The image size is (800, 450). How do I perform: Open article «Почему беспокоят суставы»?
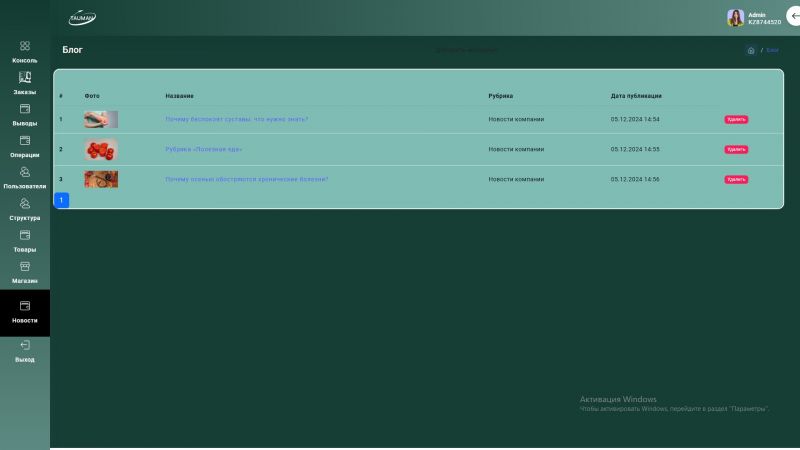(x=237, y=119)
